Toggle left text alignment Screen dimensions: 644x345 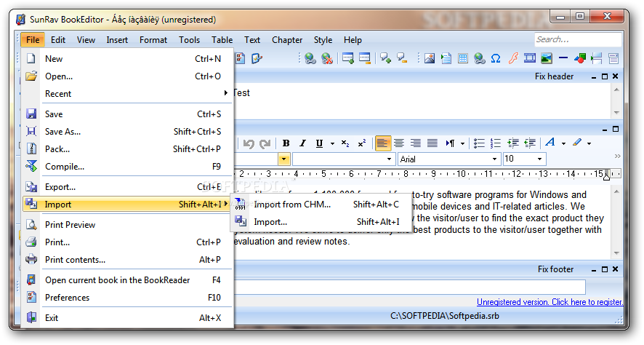tap(382, 143)
